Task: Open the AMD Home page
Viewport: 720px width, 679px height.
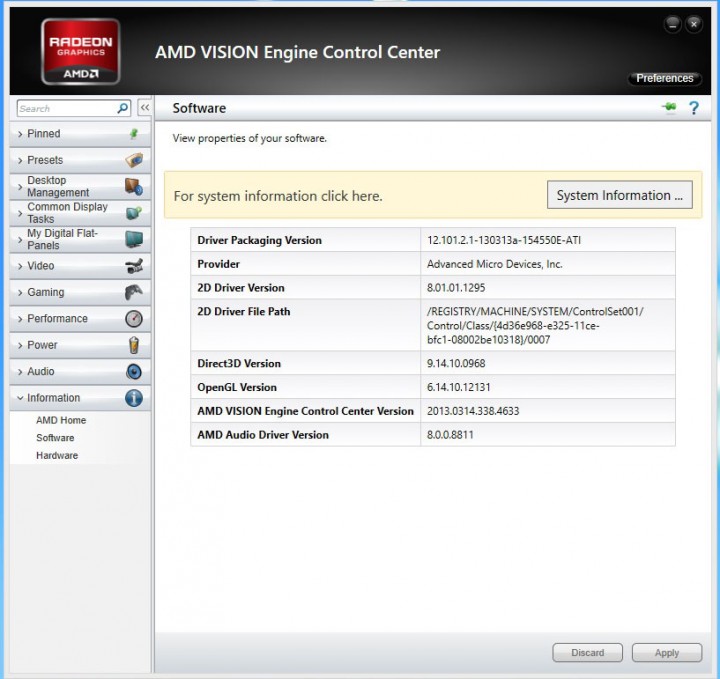Action: 61,420
